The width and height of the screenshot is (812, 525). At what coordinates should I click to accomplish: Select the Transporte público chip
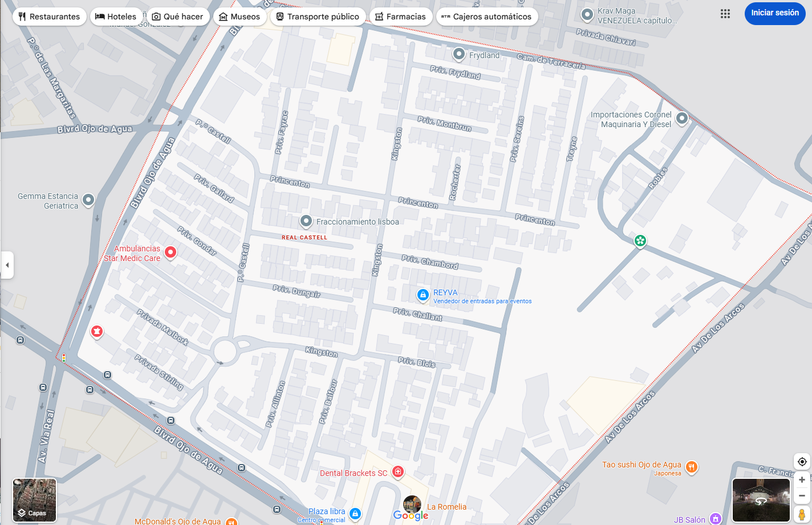click(318, 17)
